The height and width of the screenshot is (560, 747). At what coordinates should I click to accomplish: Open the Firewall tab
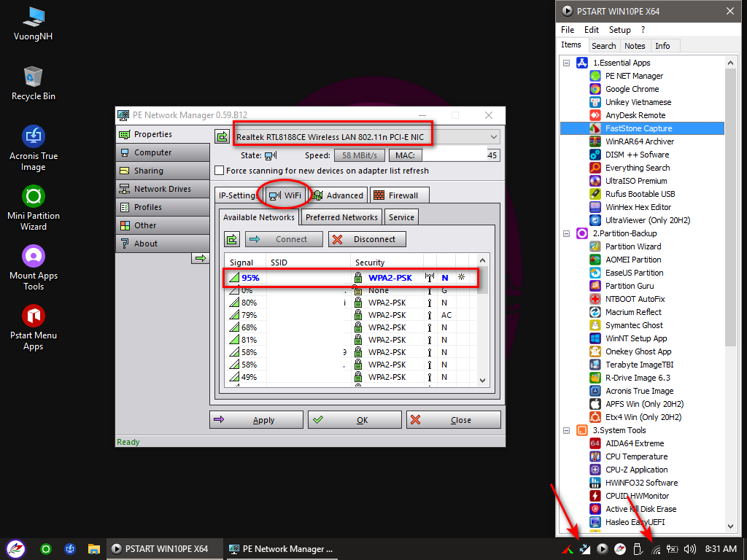(399, 195)
